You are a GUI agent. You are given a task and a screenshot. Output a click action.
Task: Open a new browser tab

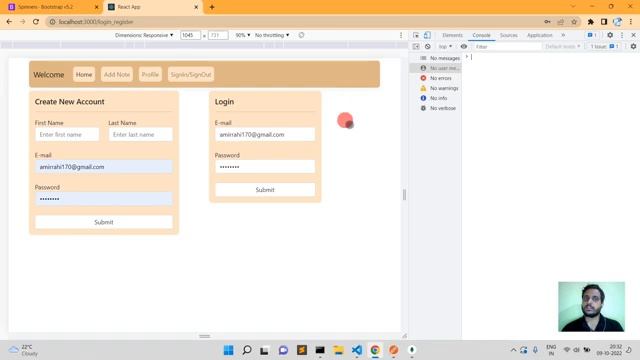click(x=212, y=7)
